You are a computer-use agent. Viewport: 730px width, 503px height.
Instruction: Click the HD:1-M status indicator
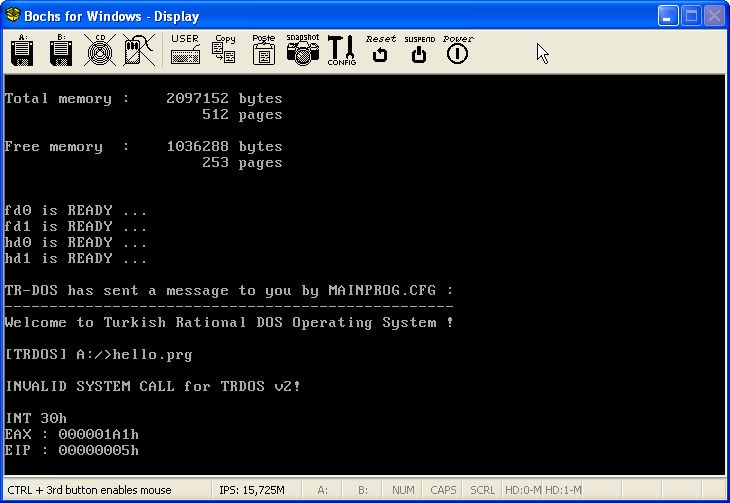pyautogui.click(x=563, y=490)
